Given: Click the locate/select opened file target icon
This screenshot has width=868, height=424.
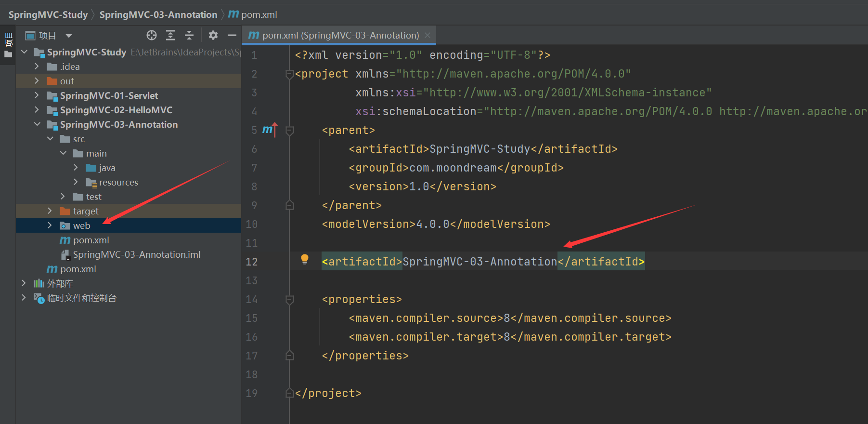Looking at the screenshot, I should [x=152, y=35].
